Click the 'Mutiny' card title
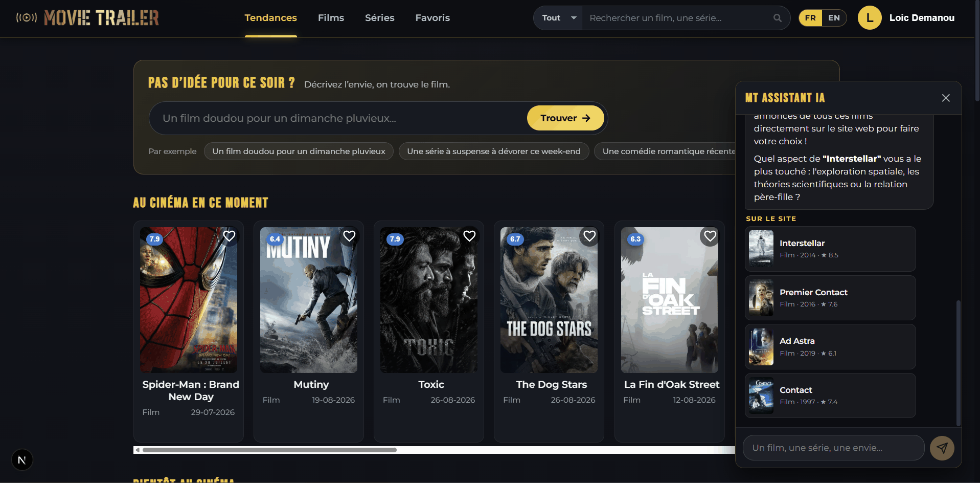Viewport: 980px width, 483px height. click(311, 384)
